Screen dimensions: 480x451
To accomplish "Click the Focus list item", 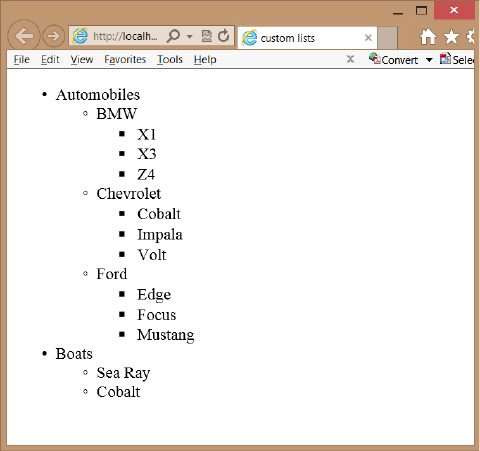I will coord(156,315).
